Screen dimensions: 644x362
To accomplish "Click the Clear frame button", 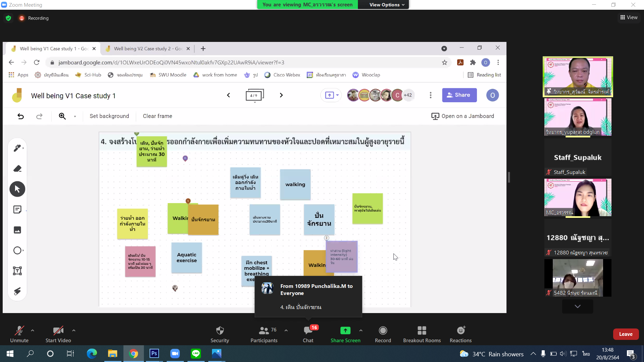I will point(157,116).
